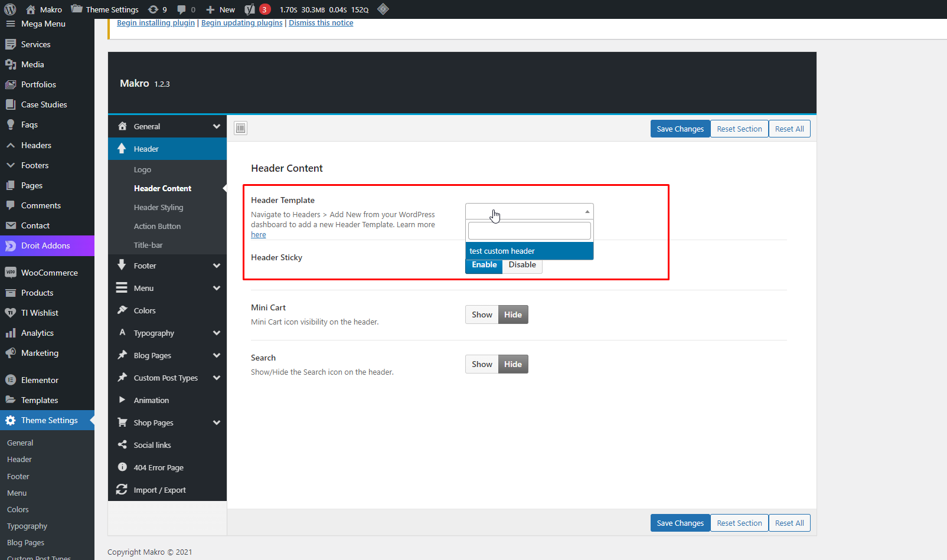Click the top Save Changes button
This screenshot has width=947, height=560.
[x=680, y=129]
